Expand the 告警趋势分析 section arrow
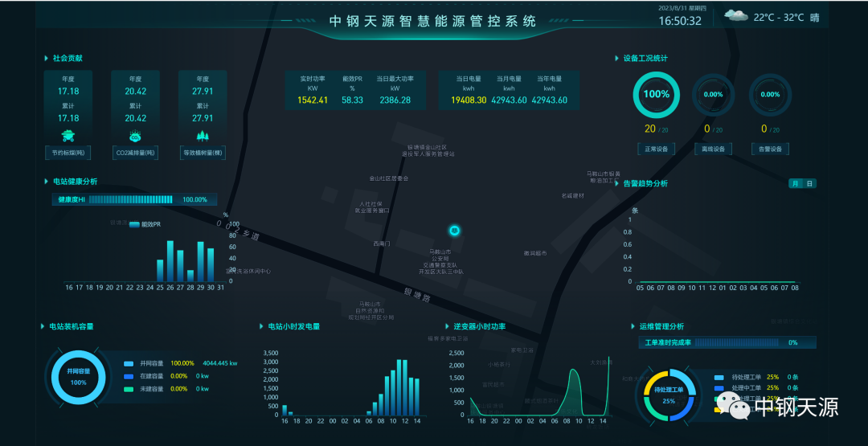The width and height of the screenshot is (868, 446). 616,184
